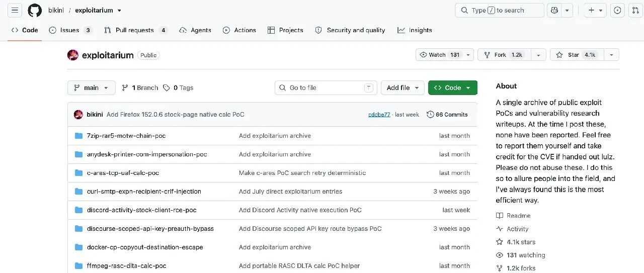Go to GitHub homepage via Octocat logo
The width and height of the screenshot is (644, 273).
pyautogui.click(x=35, y=10)
